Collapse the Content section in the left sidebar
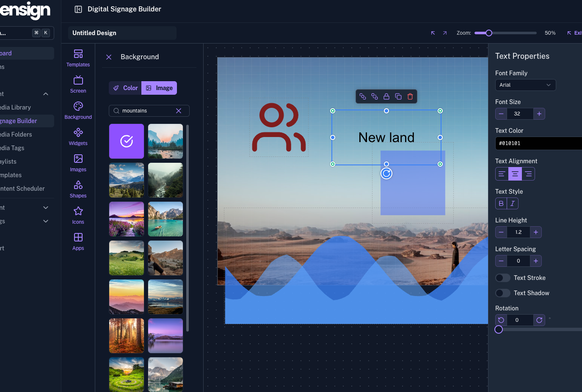Screen dimensions: 582x392 point(45,94)
